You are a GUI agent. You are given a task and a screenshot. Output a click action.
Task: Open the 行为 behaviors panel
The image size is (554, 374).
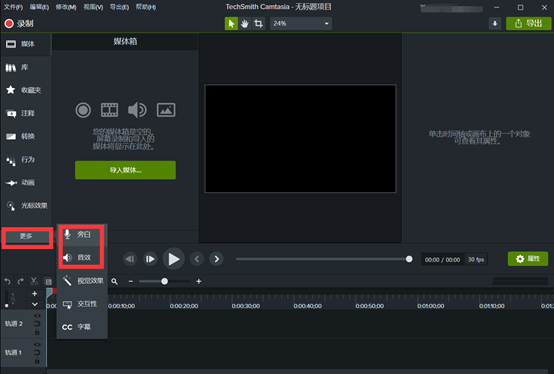[25, 160]
